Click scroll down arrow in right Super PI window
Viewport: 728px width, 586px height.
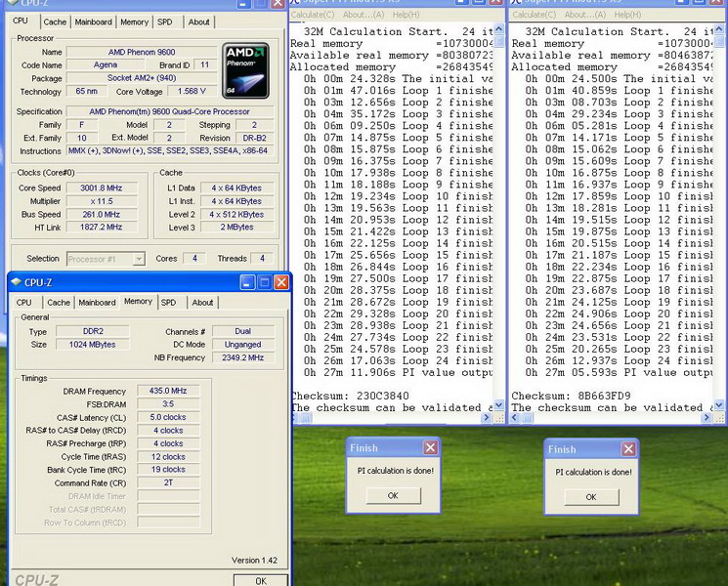[719, 405]
